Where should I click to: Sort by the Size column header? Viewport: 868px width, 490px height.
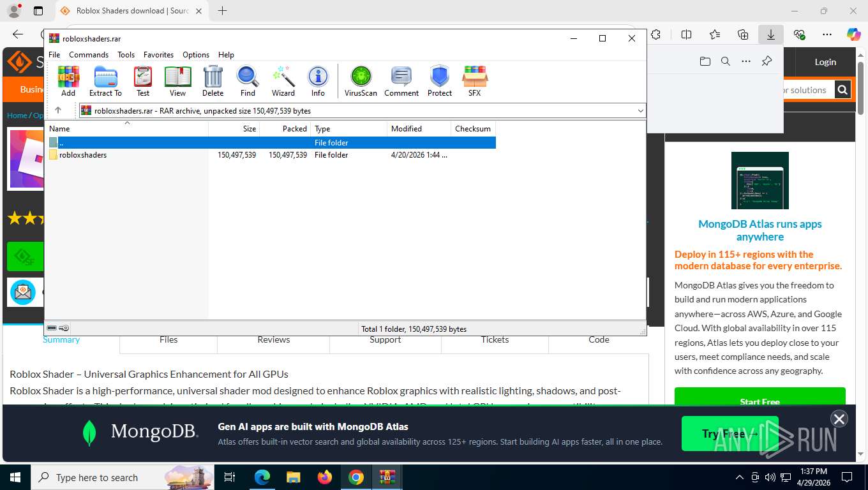coord(234,129)
